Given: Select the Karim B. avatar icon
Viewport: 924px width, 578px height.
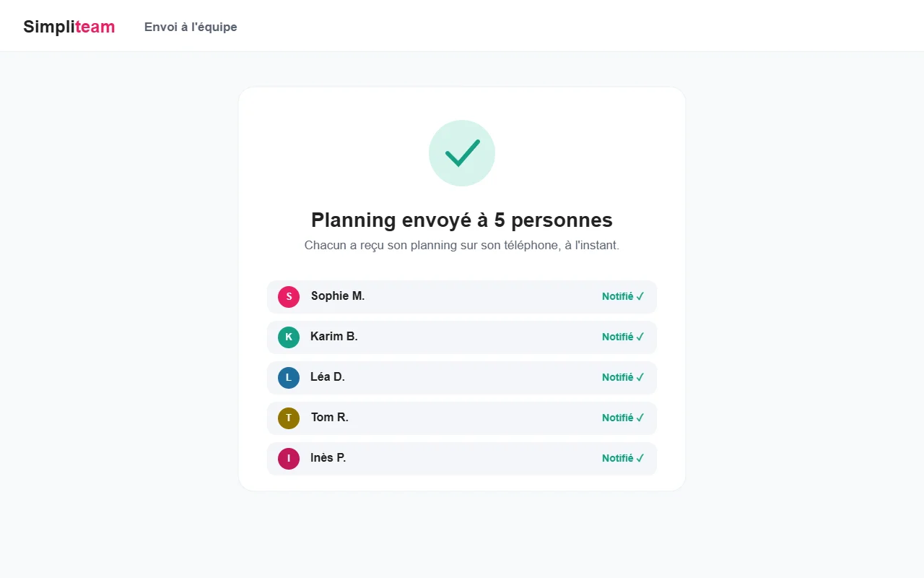Looking at the screenshot, I should pyautogui.click(x=289, y=337).
